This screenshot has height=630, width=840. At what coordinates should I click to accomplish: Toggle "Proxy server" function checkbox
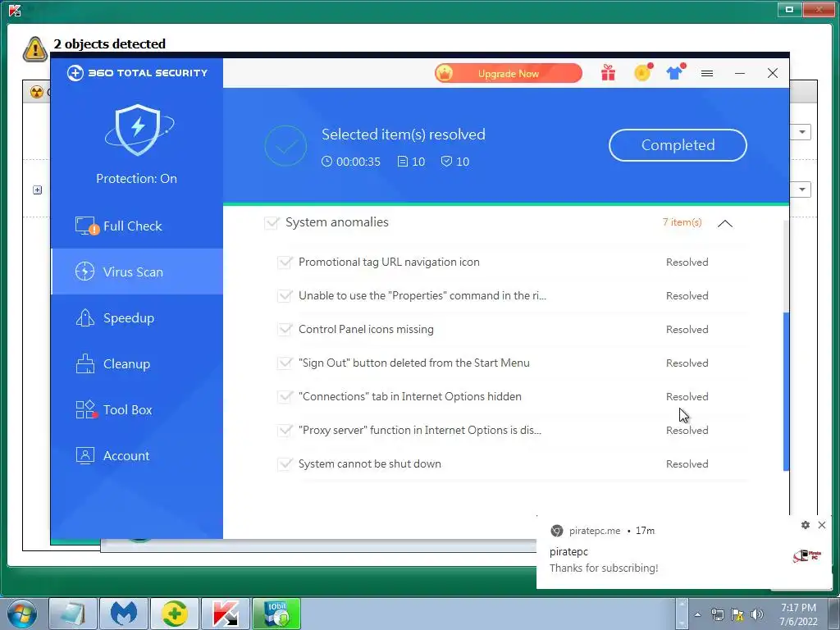285,430
